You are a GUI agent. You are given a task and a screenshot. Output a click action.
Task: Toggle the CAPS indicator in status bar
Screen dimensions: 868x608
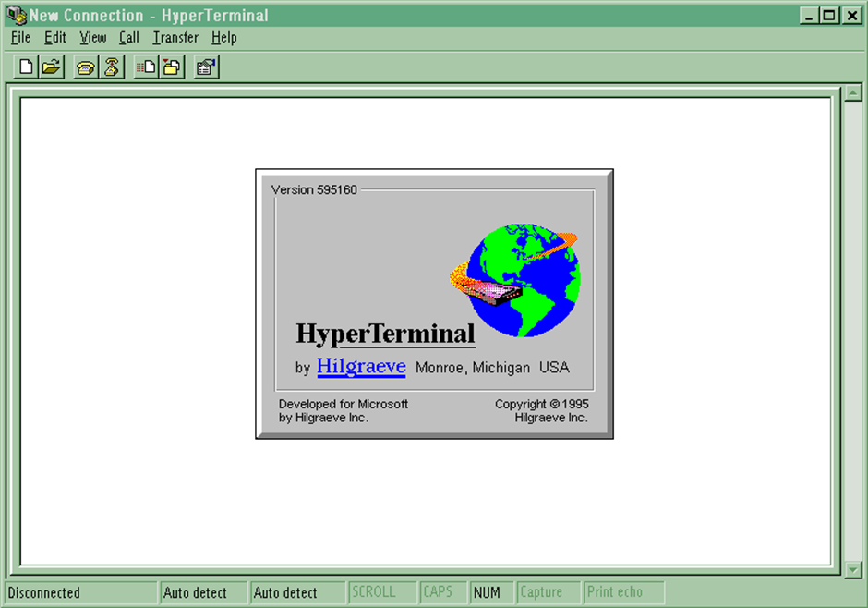tap(442, 592)
